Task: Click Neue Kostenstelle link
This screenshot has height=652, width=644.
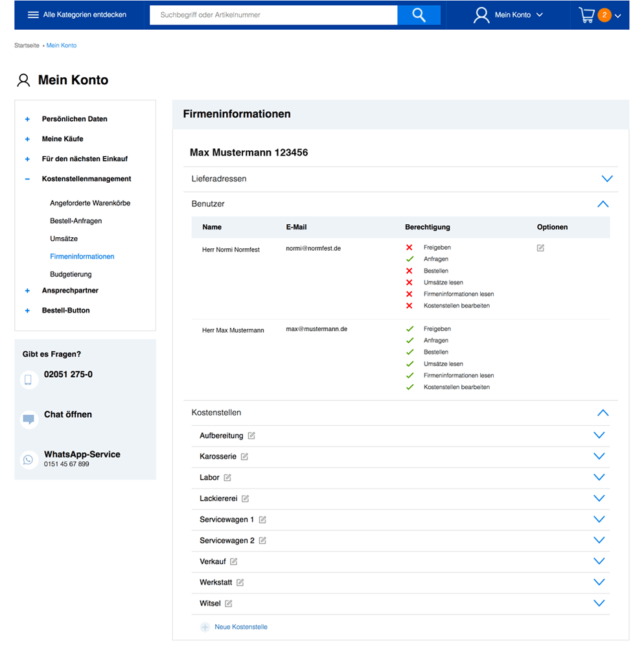Action: click(x=241, y=627)
